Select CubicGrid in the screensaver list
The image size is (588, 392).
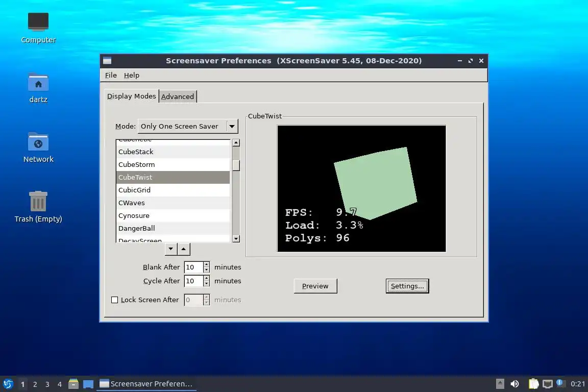[173, 190]
